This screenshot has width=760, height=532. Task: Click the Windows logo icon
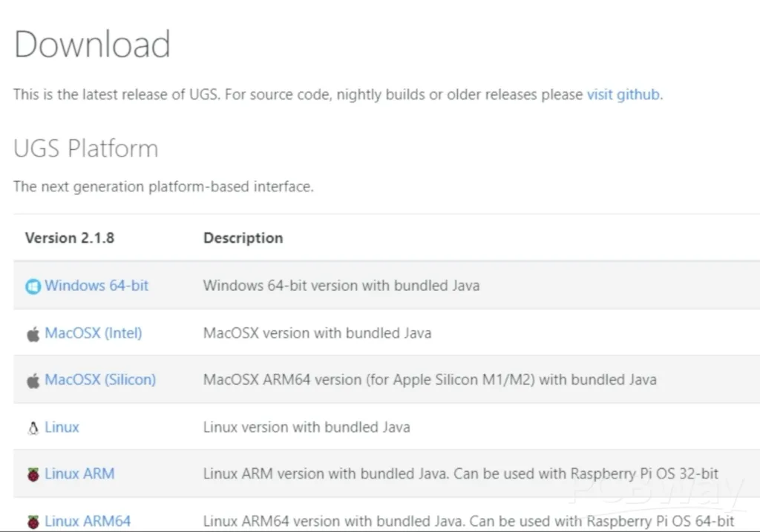[x=33, y=286]
